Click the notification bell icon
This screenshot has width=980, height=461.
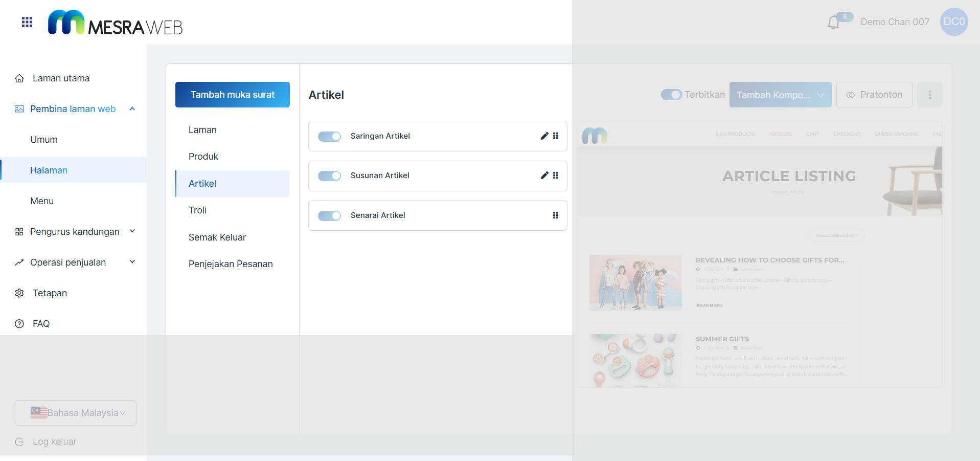(x=833, y=23)
